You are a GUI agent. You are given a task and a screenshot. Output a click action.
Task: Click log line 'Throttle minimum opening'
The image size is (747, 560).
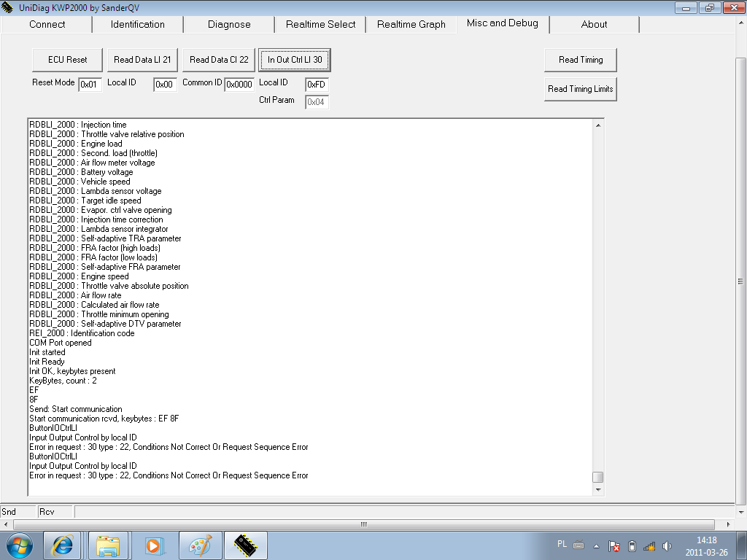pyautogui.click(x=99, y=314)
